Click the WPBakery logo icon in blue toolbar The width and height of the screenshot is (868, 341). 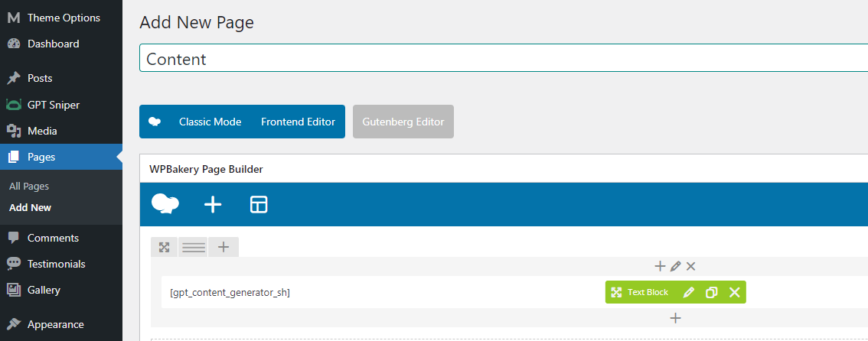(165, 204)
